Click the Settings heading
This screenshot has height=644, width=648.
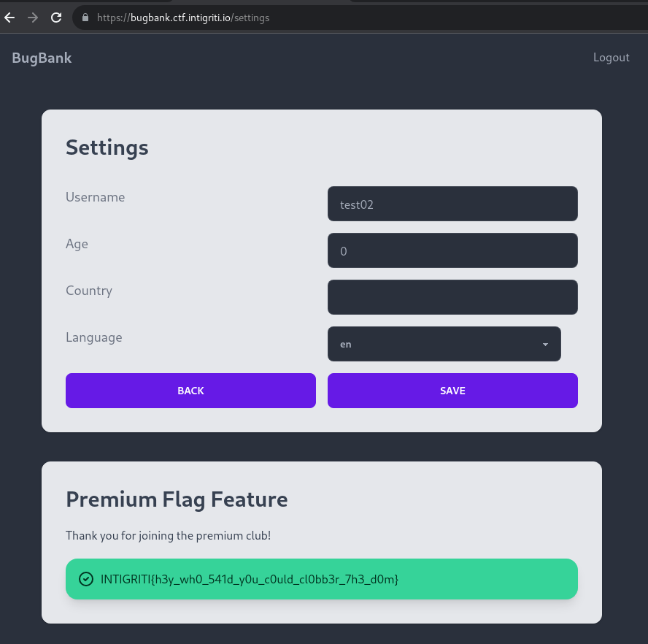pos(107,147)
